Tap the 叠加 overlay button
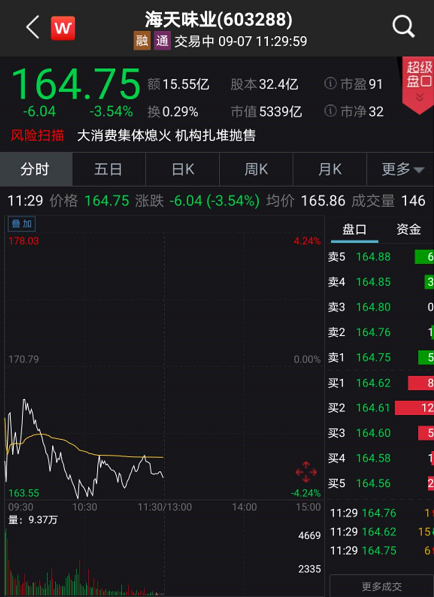 coord(22,224)
